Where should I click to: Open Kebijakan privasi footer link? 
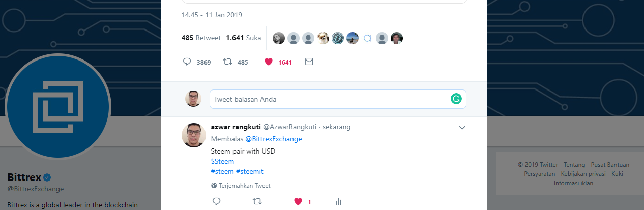583,173
